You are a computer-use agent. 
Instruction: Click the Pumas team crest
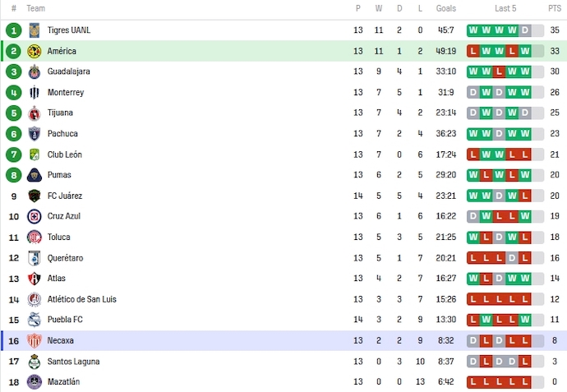[x=35, y=175]
